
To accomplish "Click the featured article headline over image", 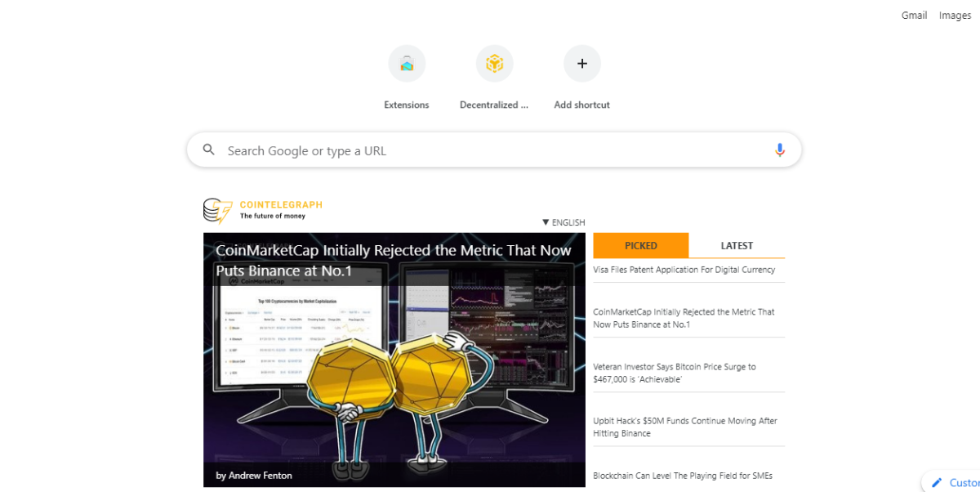I will pyautogui.click(x=394, y=260).
